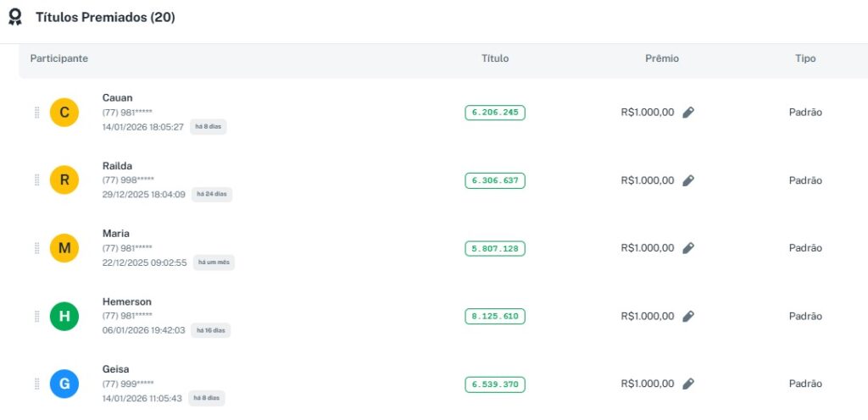Click the award ribbon icon beside Títulos Premiados

tap(15, 18)
